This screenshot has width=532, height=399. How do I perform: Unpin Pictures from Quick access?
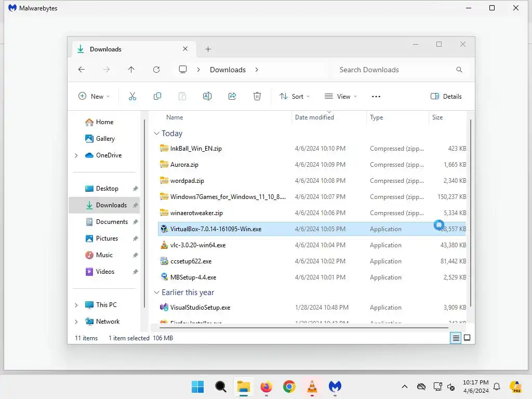pos(136,238)
